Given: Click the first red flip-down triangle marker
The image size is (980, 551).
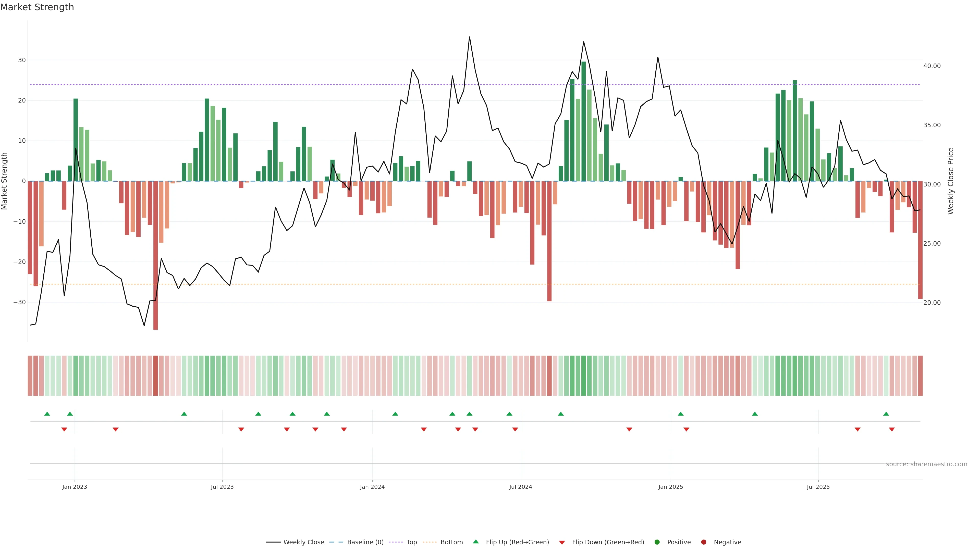Looking at the screenshot, I should pyautogui.click(x=64, y=429).
